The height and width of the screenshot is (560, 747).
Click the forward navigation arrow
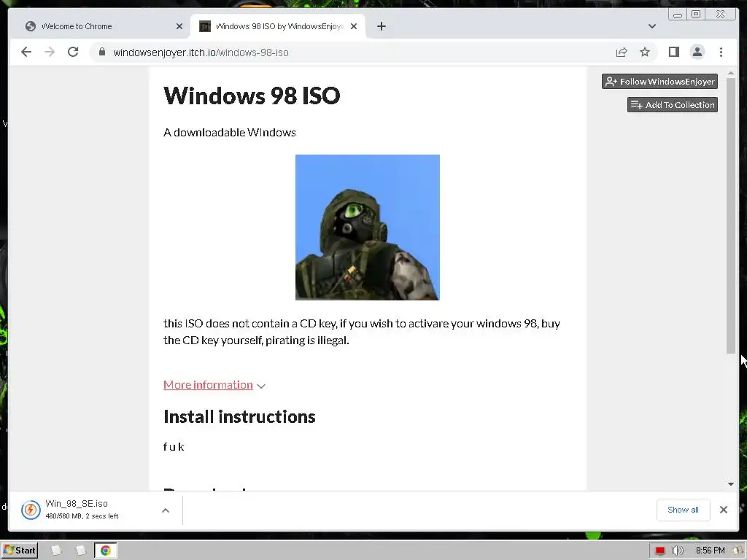pos(50,52)
